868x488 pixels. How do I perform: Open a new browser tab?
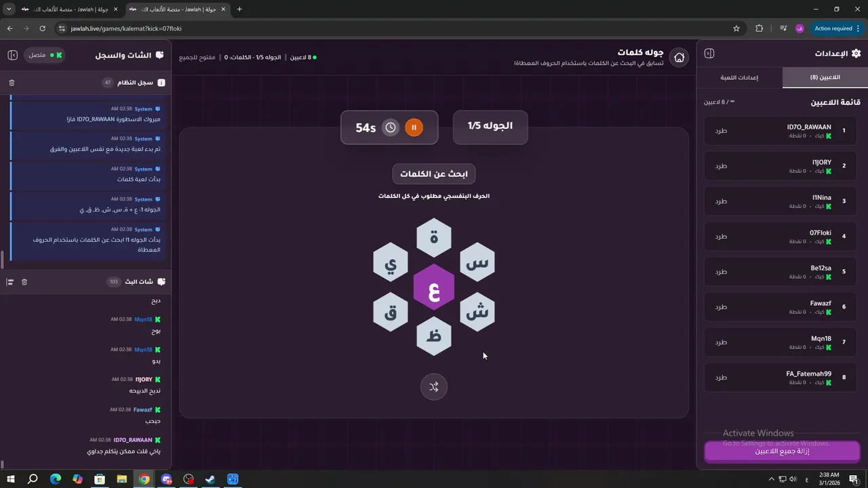239,9
